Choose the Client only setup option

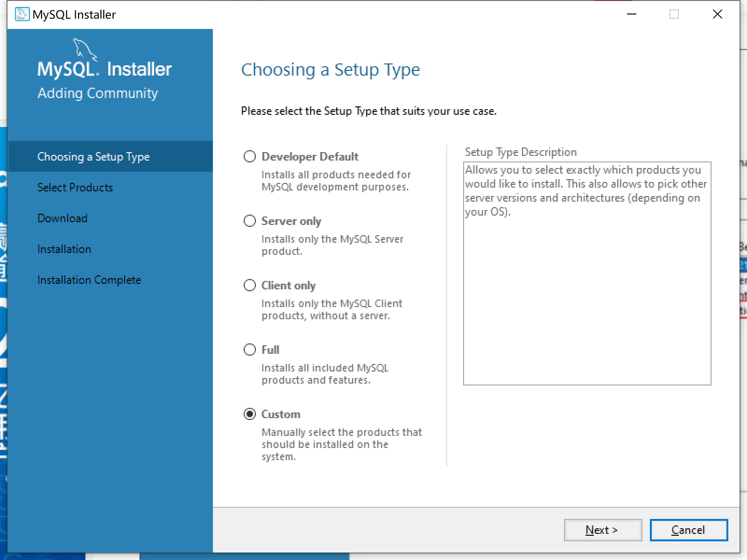[x=250, y=285]
